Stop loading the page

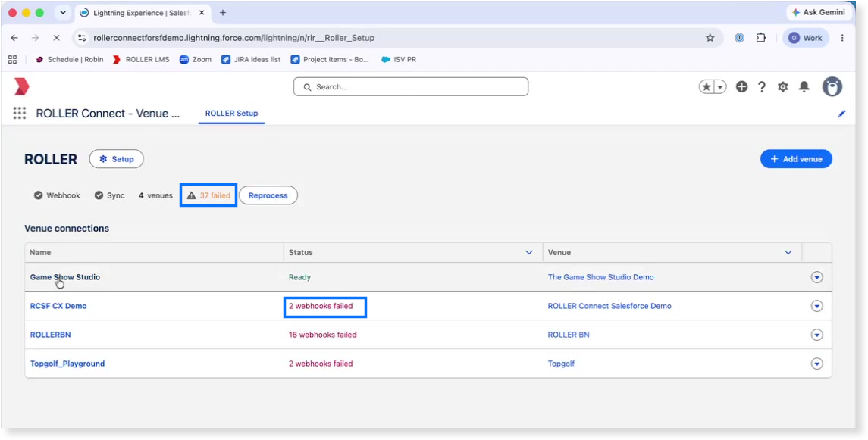point(56,38)
